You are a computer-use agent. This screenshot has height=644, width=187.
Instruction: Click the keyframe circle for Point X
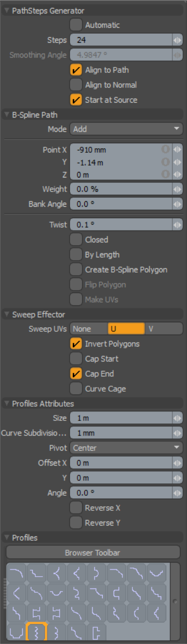[x=166, y=149]
